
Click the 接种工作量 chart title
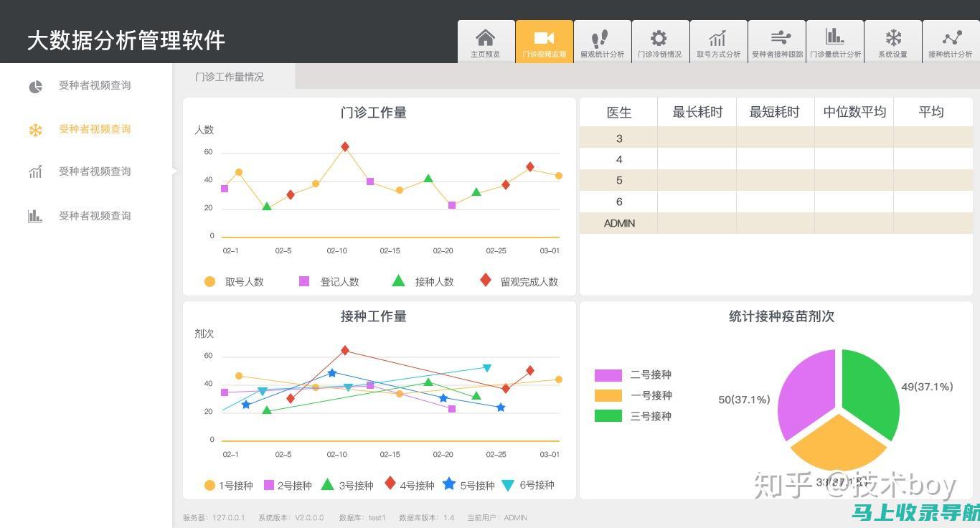374,316
